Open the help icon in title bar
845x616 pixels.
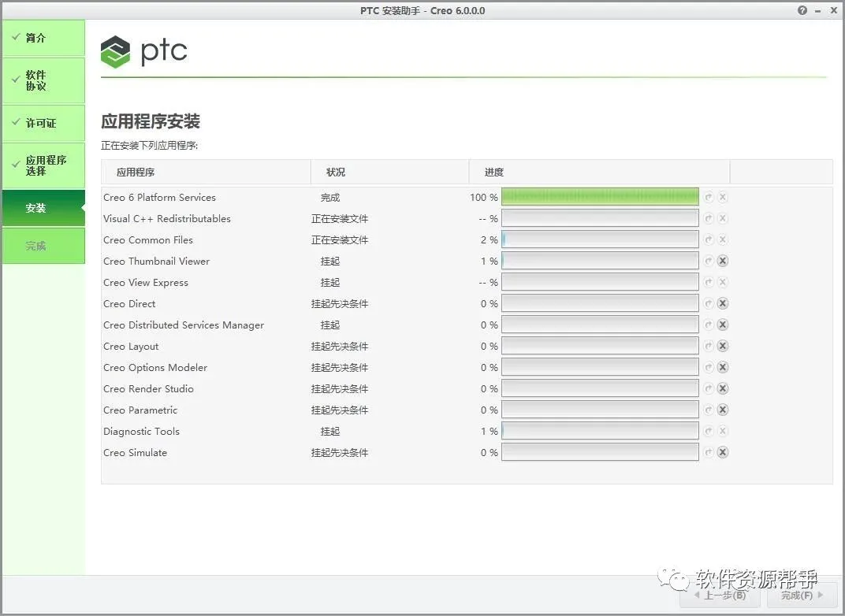(x=802, y=10)
